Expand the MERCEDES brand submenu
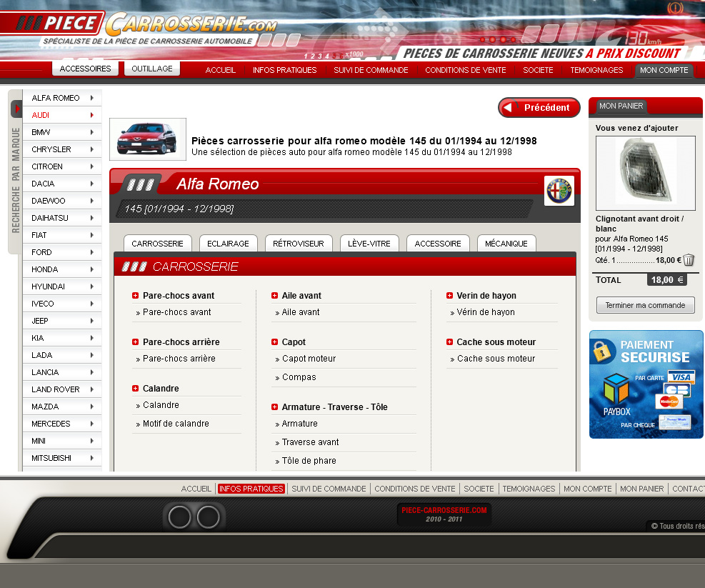Screen dimensions: 705x588 click(x=92, y=424)
